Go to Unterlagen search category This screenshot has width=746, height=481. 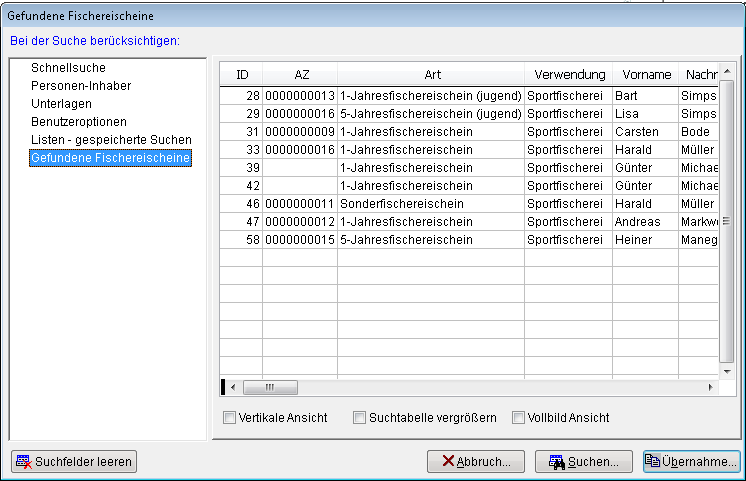point(62,104)
